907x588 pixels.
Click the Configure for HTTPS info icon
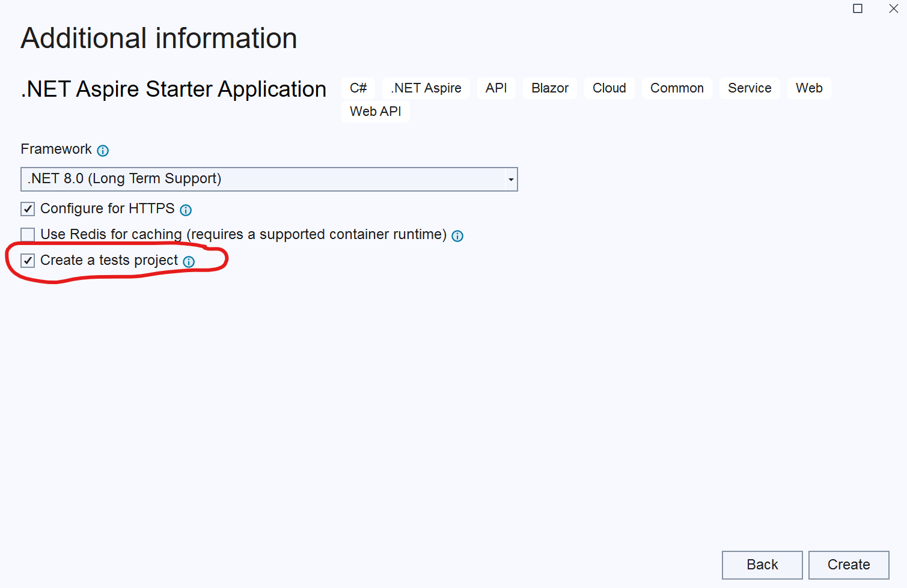click(186, 210)
